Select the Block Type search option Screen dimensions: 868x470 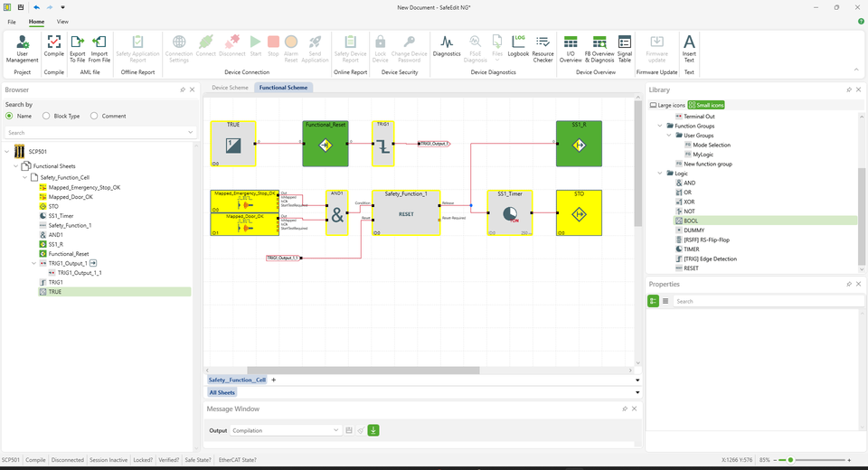(46, 116)
